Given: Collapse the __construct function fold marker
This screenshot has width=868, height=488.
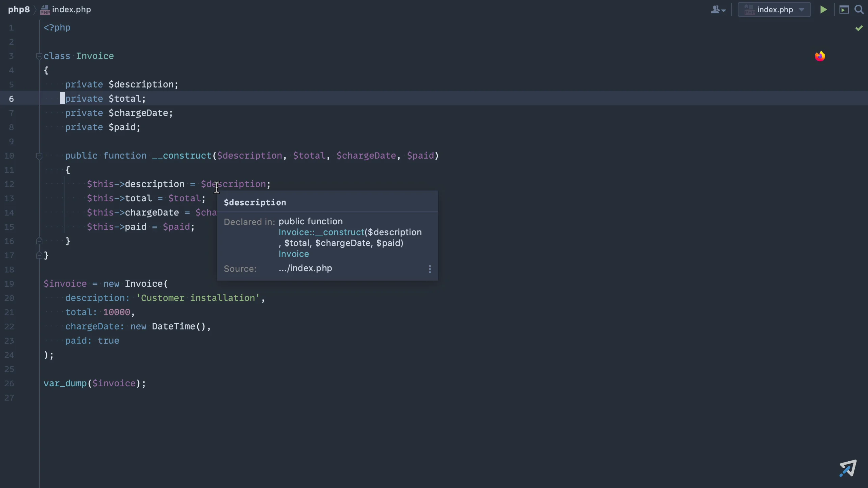Looking at the screenshot, I should point(39,156).
